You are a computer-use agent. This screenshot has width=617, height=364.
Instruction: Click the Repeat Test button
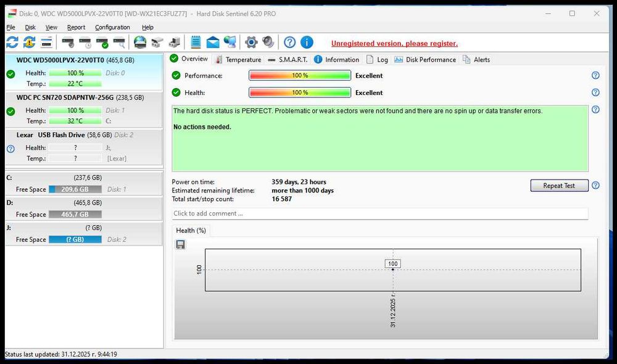coord(559,185)
